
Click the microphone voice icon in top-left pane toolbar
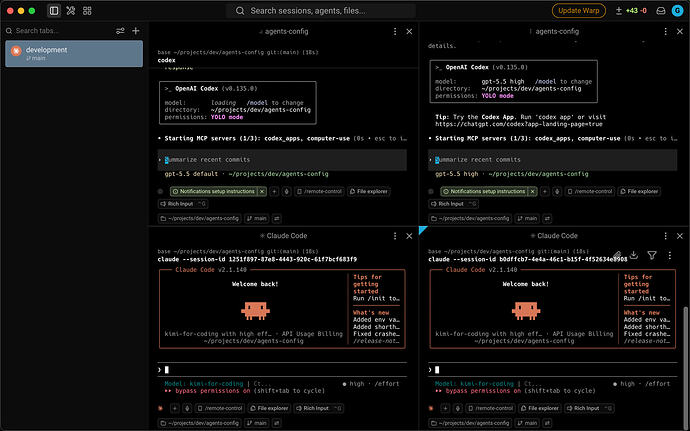pyautogui.click(x=286, y=192)
